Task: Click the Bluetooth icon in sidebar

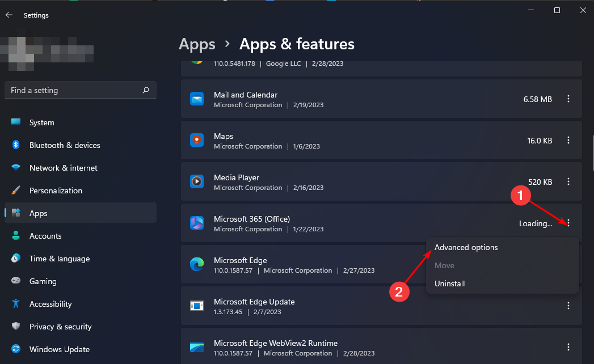Action: (16, 145)
